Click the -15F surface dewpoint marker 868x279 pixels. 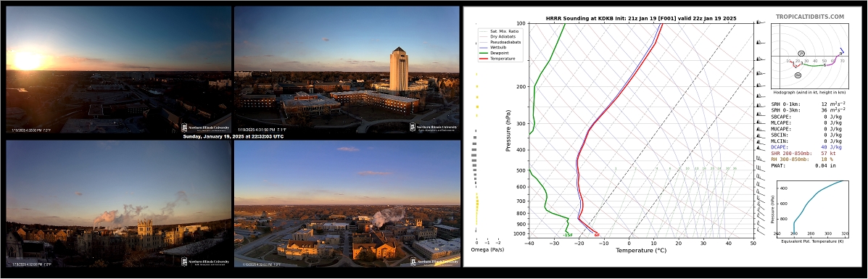pyautogui.click(x=567, y=236)
